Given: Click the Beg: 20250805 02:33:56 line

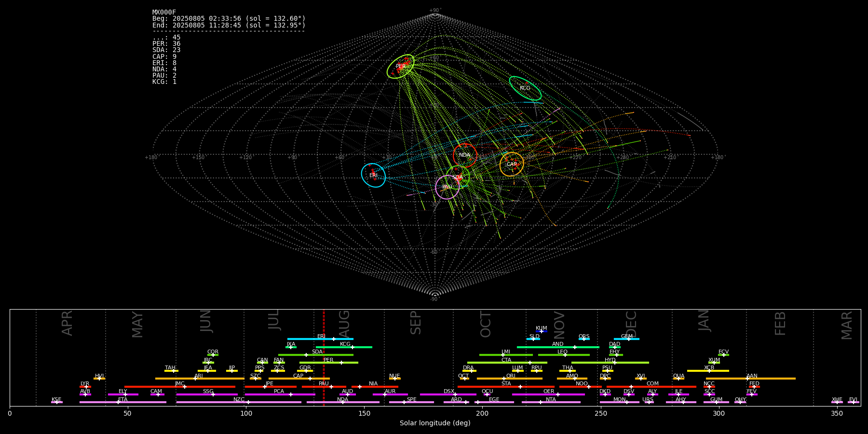Looking at the screenshot, I should pyautogui.click(x=229, y=19).
